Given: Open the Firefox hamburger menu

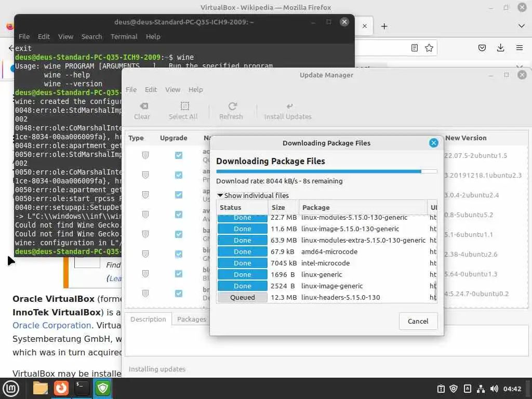Looking at the screenshot, I should coord(519,48).
